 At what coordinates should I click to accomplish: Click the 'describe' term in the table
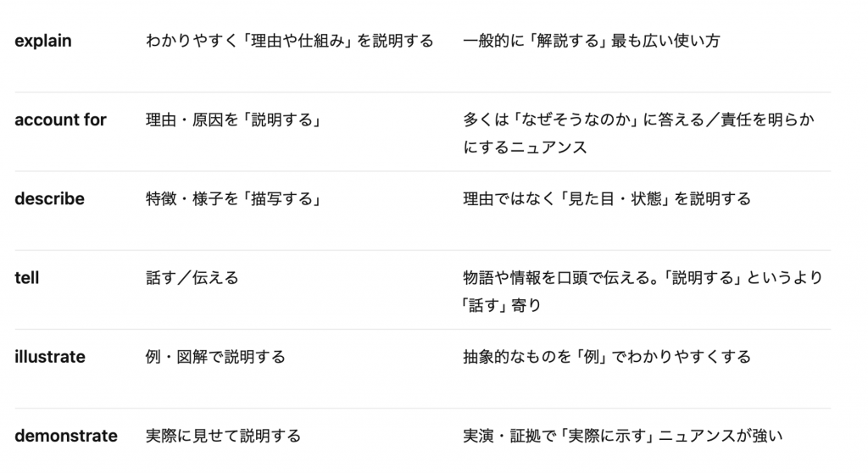49,199
